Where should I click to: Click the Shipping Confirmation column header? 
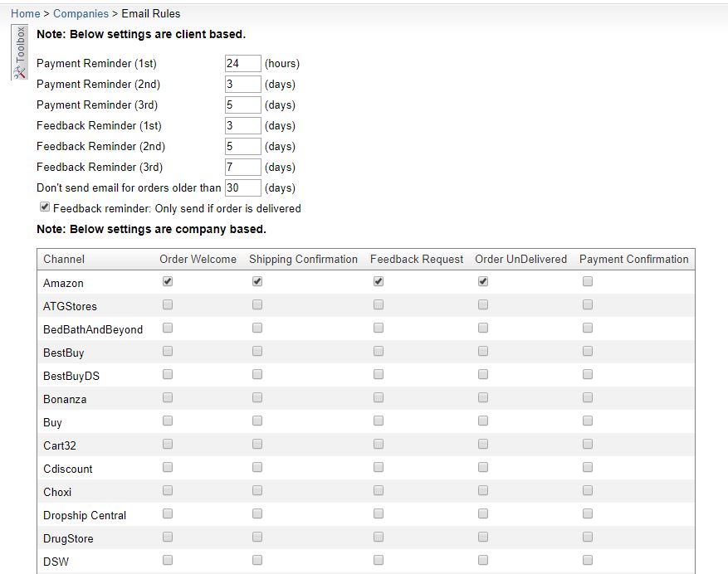coord(303,259)
